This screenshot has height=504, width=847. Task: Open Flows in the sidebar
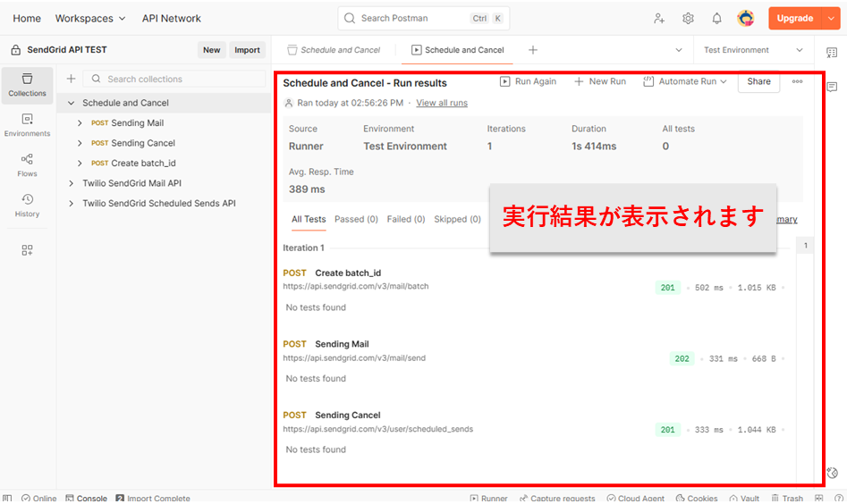(x=27, y=164)
